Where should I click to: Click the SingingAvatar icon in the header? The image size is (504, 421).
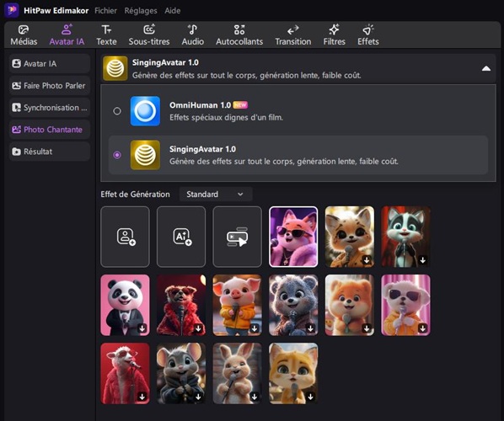tap(115, 68)
